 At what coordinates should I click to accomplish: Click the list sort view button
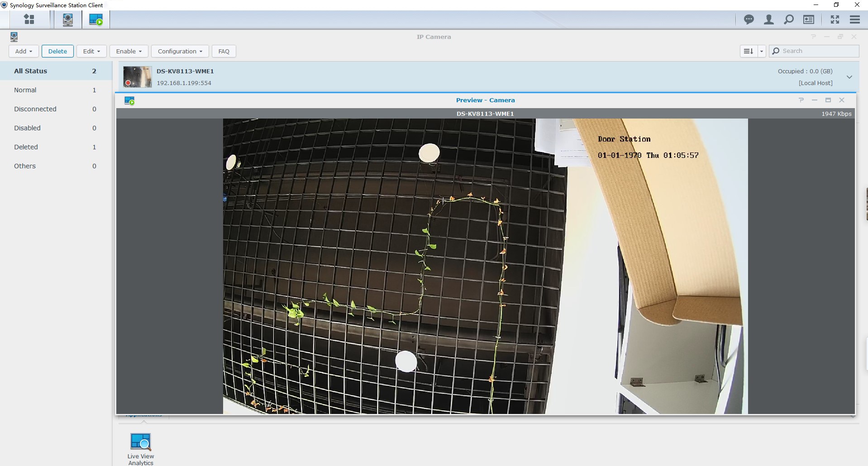click(x=749, y=51)
